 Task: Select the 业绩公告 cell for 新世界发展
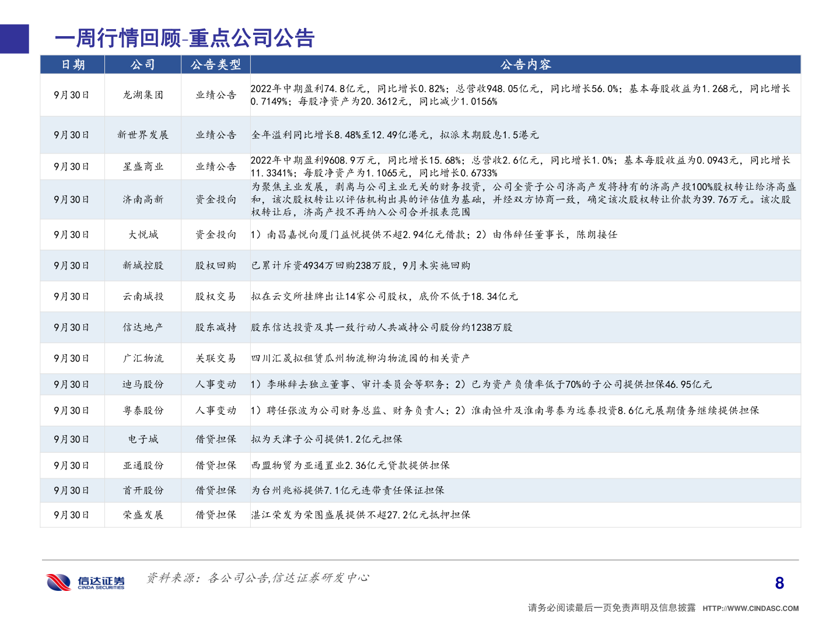point(215,135)
